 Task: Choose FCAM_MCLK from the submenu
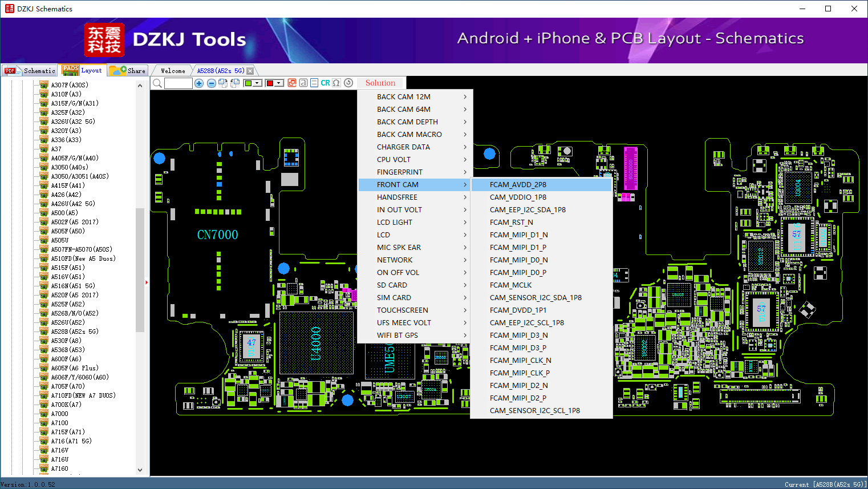pos(541,285)
